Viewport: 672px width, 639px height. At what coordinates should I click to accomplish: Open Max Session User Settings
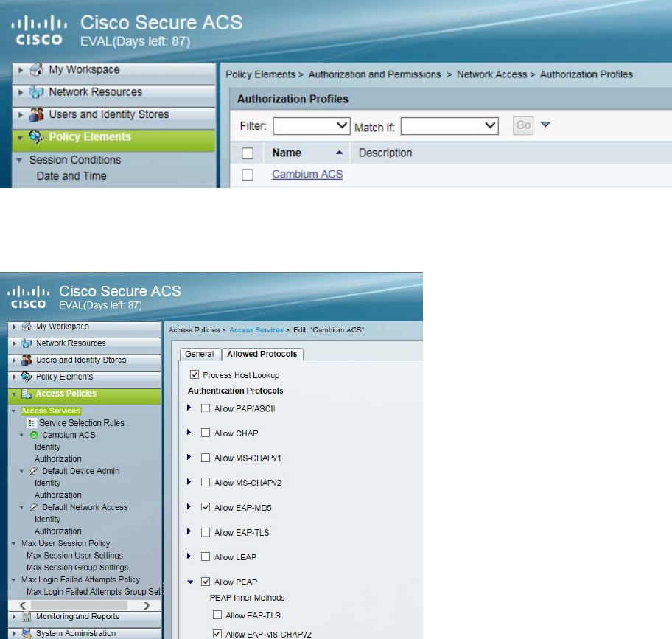(x=74, y=556)
